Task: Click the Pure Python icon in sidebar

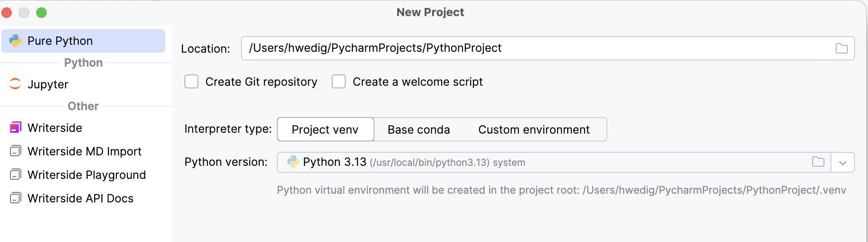Action: click(15, 41)
